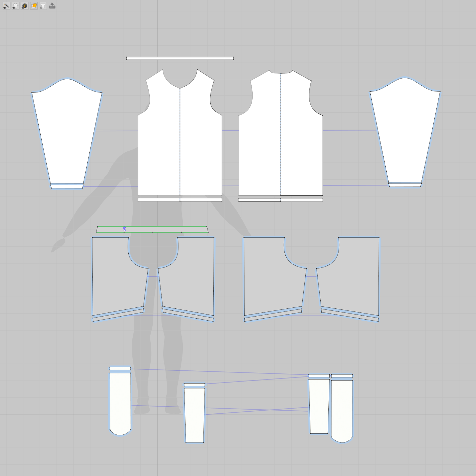Select the cuff above rightmost sock piece
476x476 pixels.
pos(342,376)
